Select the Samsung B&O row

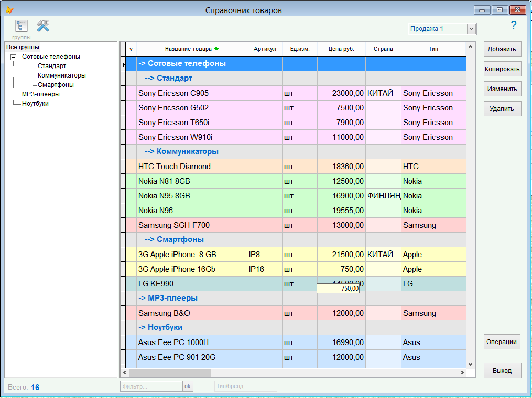[x=296, y=313]
